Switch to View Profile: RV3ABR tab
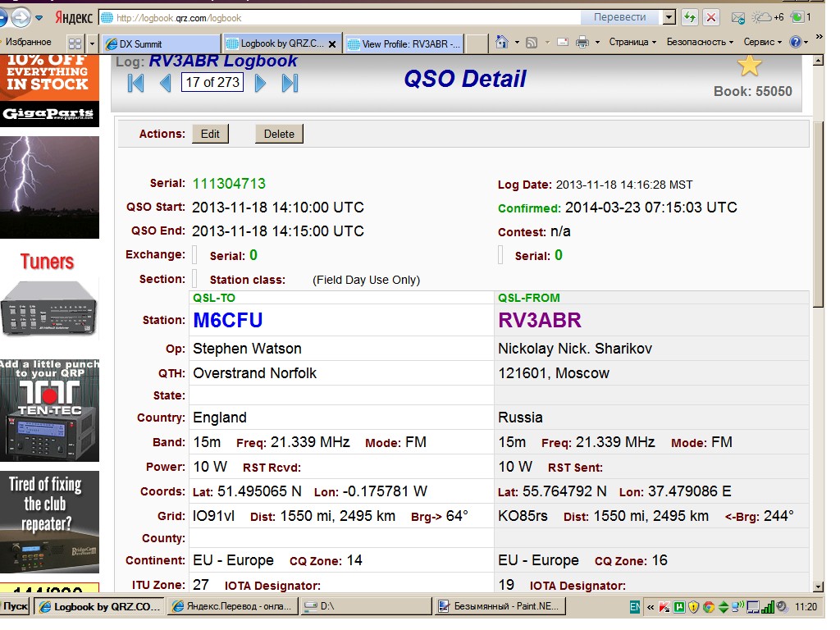This screenshot has height=630, width=840. pos(404,43)
